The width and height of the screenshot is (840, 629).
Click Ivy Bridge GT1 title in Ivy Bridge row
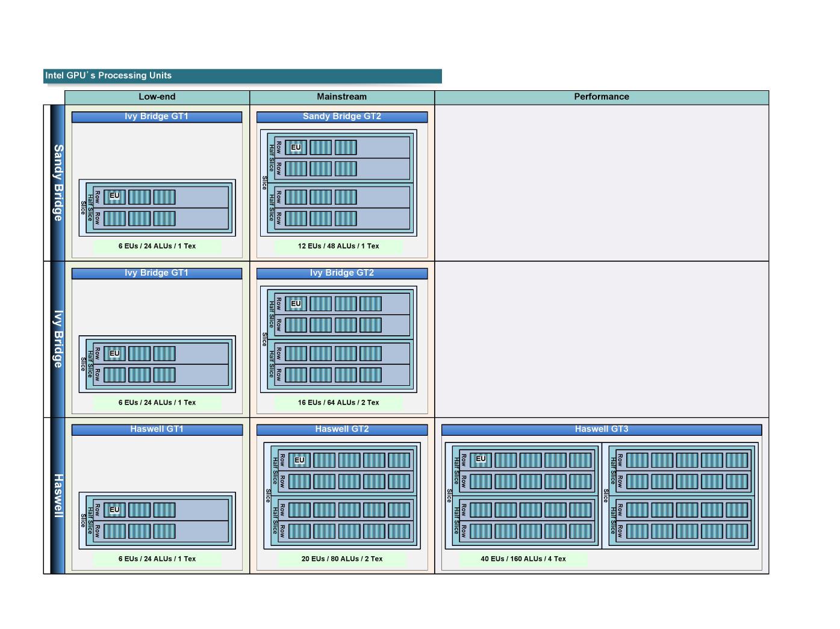point(157,273)
